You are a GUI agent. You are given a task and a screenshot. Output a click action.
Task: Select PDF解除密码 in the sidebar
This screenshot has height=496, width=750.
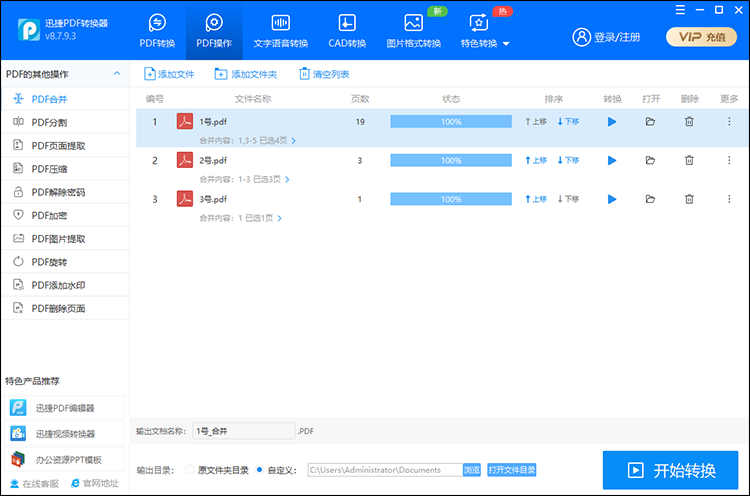(x=65, y=192)
